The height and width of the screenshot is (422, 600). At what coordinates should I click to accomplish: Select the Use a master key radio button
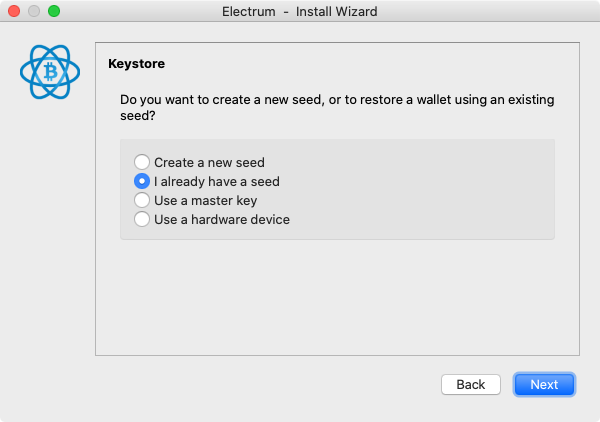pyautogui.click(x=142, y=200)
